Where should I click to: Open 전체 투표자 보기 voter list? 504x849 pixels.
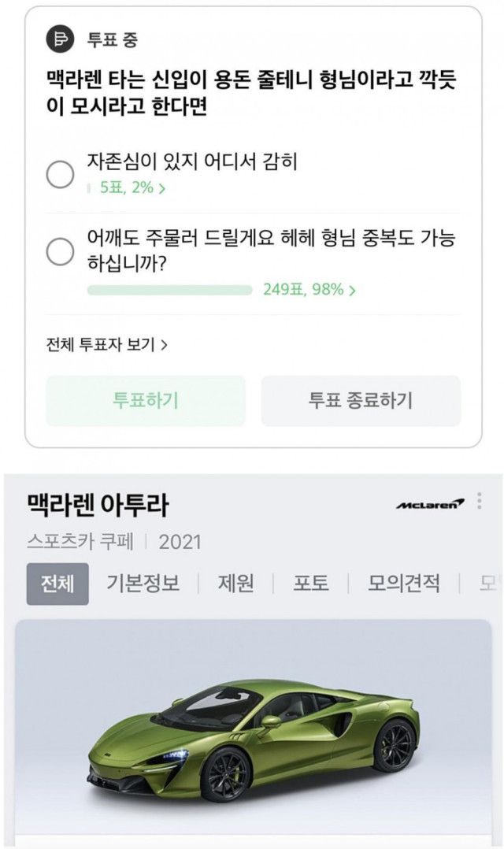[107, 345]
